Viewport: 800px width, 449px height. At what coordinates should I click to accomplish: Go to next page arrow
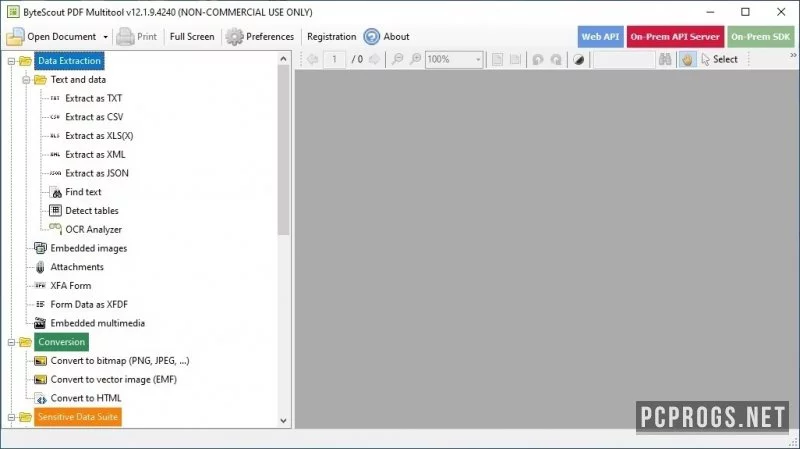click(x=374, y=59)
